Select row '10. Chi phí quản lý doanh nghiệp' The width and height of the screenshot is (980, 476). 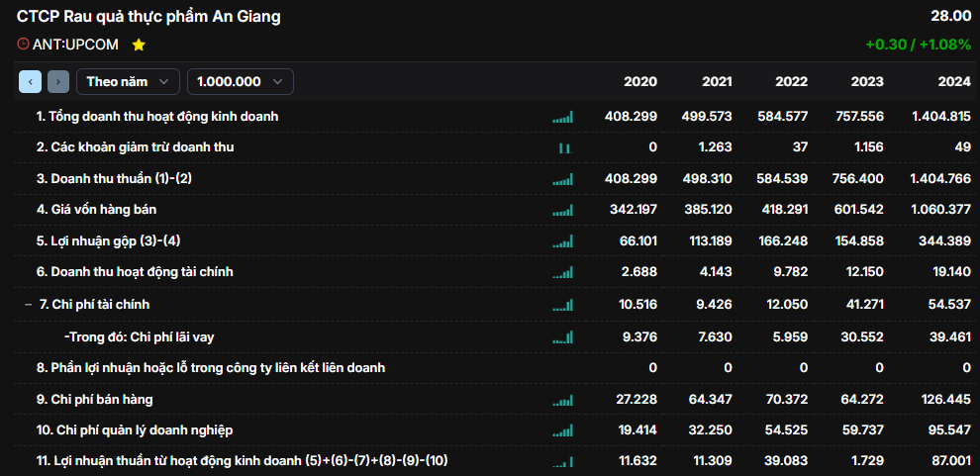point(135,430)
